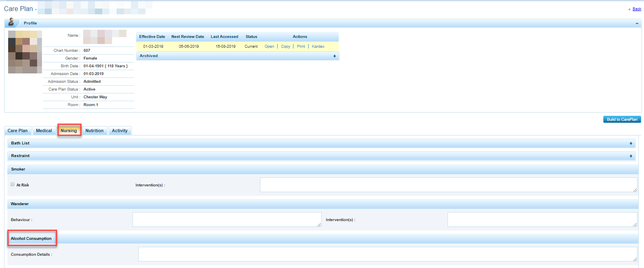
Task: Print the current care plan
Action: pos(301,47)
